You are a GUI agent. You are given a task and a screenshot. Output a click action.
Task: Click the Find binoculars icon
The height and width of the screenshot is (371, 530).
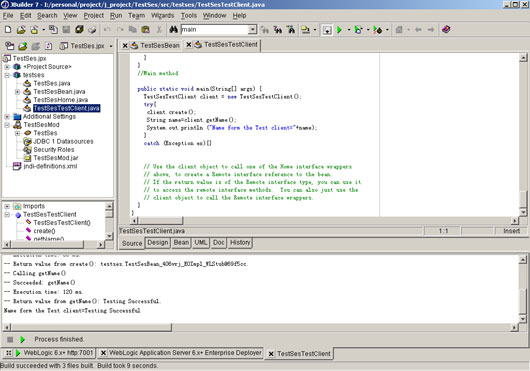pyautogui.click(x=173, y=30)
